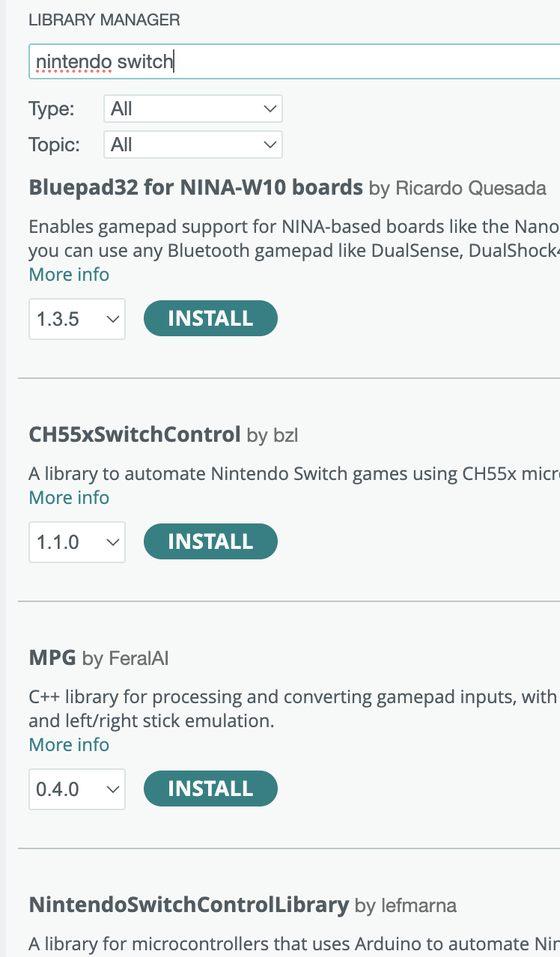560x957 pixels.
Task: Open More info for the MPG library
Action: (x=69, y=745)
